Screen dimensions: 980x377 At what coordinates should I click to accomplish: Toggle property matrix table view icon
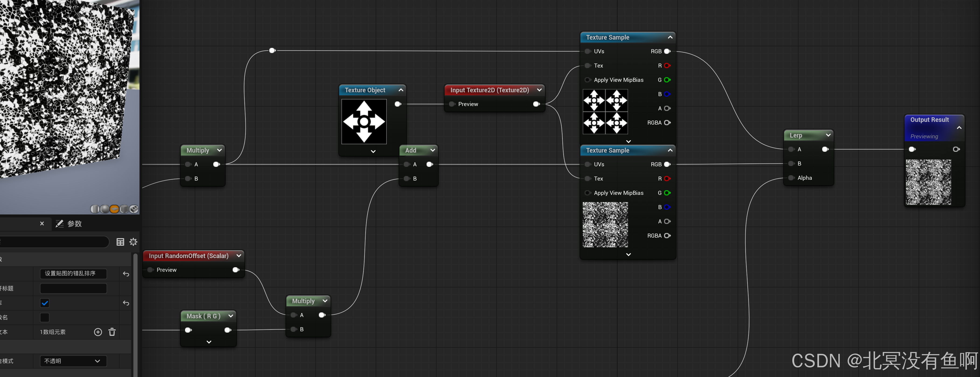pos(120,242)
